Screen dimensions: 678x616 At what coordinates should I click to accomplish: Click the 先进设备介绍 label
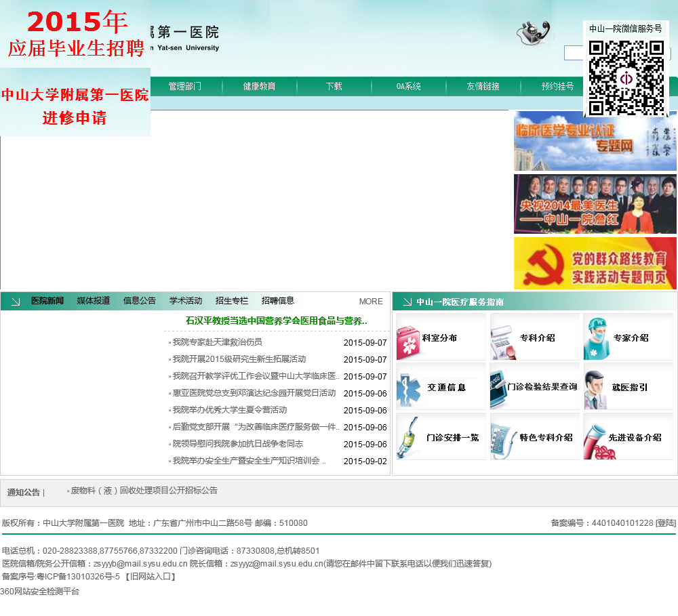point(635,438)
